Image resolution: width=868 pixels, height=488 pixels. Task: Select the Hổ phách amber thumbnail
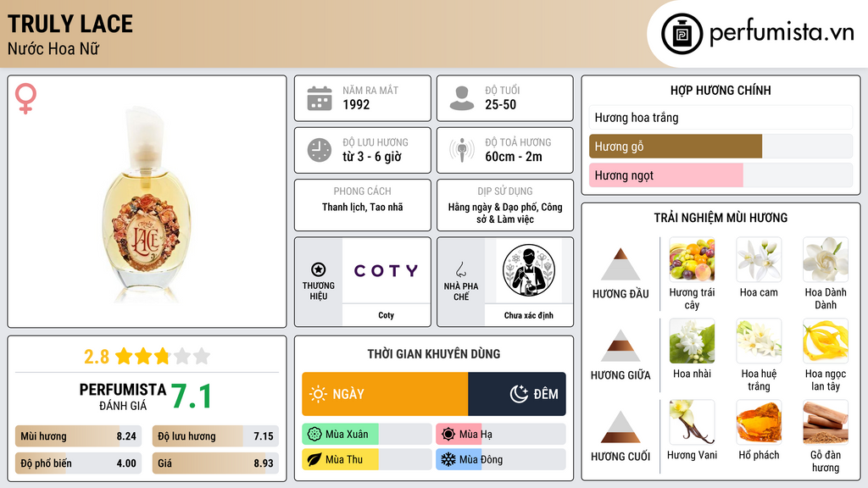(x=759, y=422)
